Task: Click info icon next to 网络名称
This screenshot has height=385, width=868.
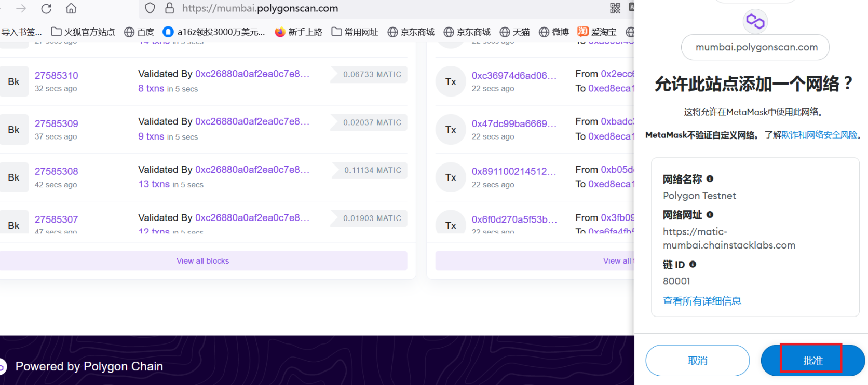Action: click(710, 179)
